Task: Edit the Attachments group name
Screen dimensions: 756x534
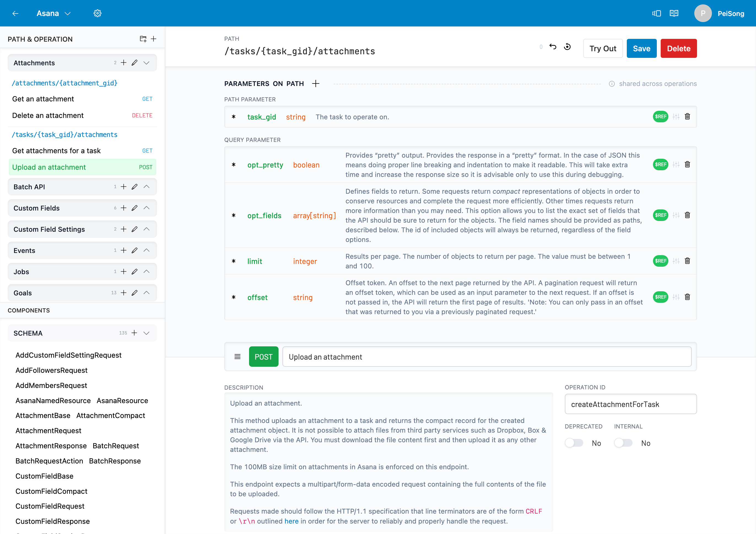Action: pyautogui.click(x=134, y=63)
